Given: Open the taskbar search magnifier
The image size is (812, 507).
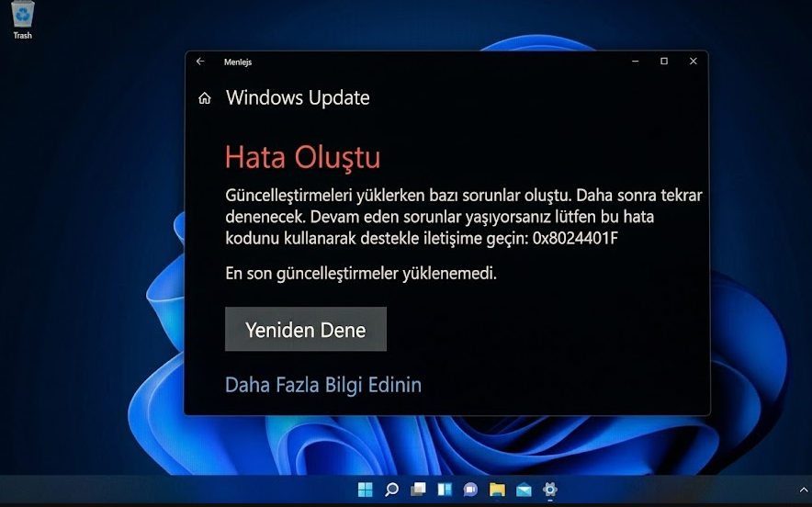Looking at the screenshot, I should click(392, 490).
